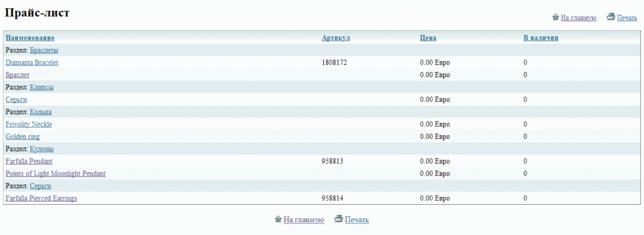Open bottom 'Печать' link
This screenshot has width=644, height=235.
tap(357, 220)
